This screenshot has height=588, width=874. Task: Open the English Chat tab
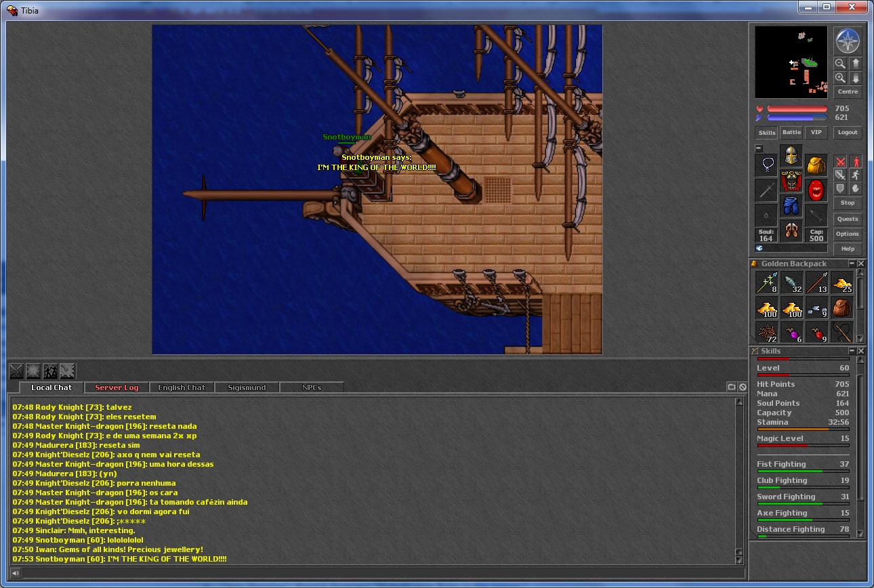tap(182, 387)
